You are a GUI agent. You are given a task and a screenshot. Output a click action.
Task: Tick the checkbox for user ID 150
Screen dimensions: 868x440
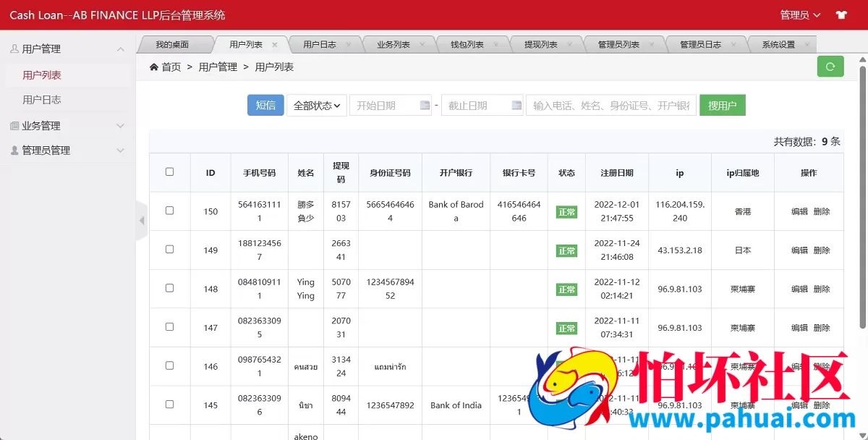click(170, 211)
